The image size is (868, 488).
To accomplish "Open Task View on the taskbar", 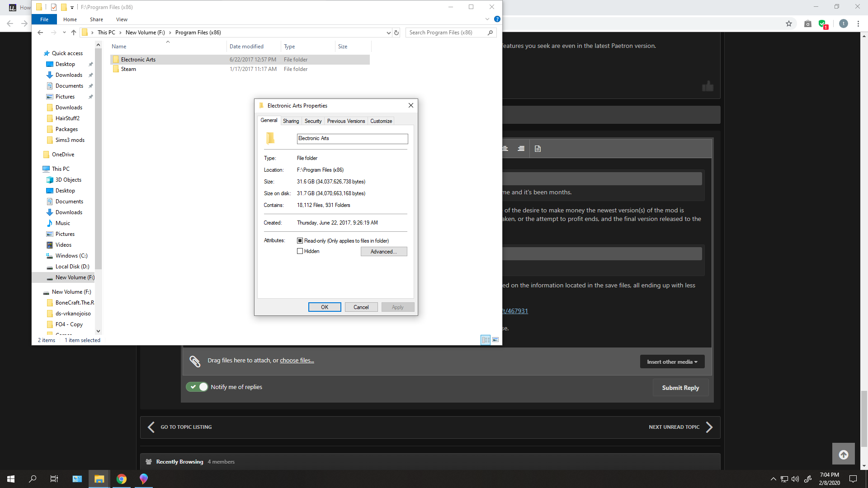I will click(54, 479).
